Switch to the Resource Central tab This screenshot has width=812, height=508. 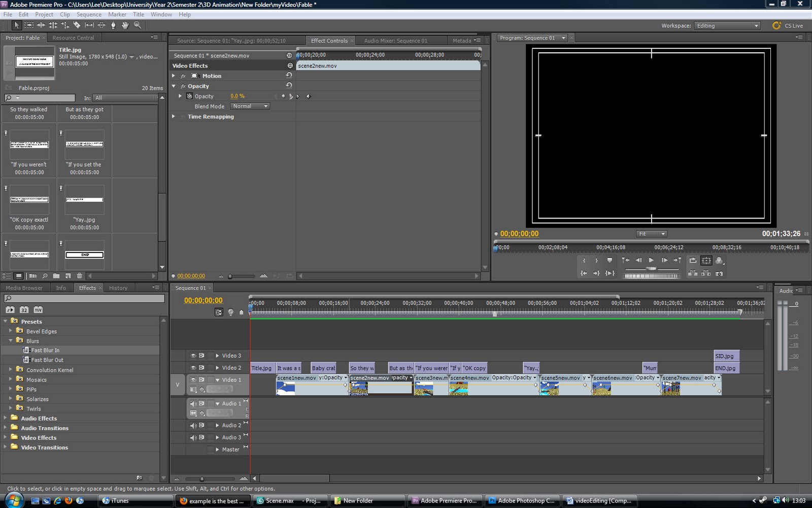73,38
